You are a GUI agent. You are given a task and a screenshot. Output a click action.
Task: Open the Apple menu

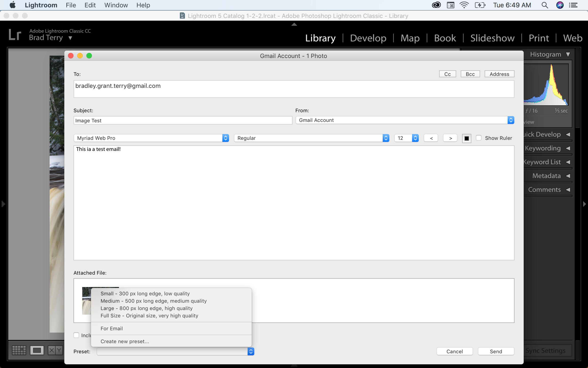point(13,5)
